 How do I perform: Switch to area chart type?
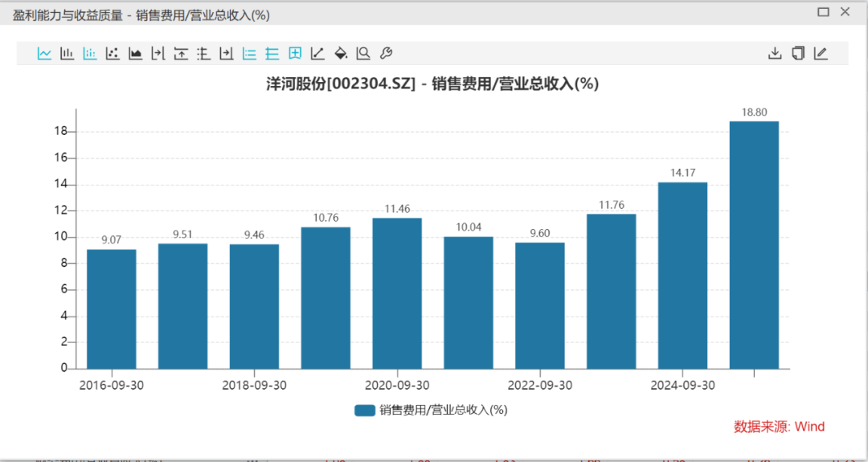(x=135, y=54)
